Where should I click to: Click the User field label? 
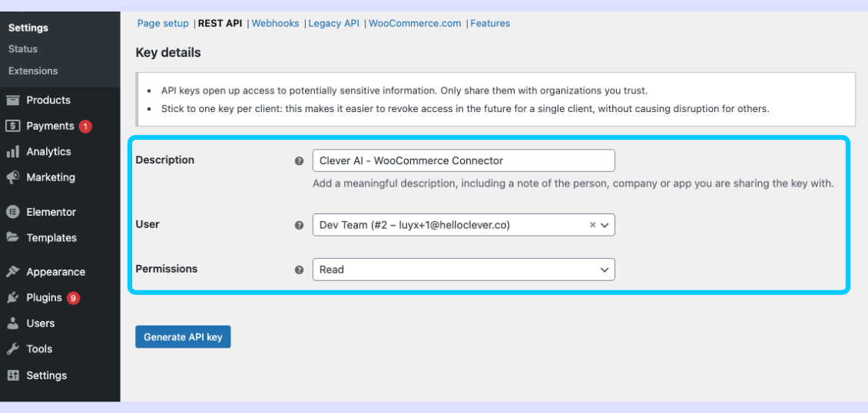click(x=147, y=224)
